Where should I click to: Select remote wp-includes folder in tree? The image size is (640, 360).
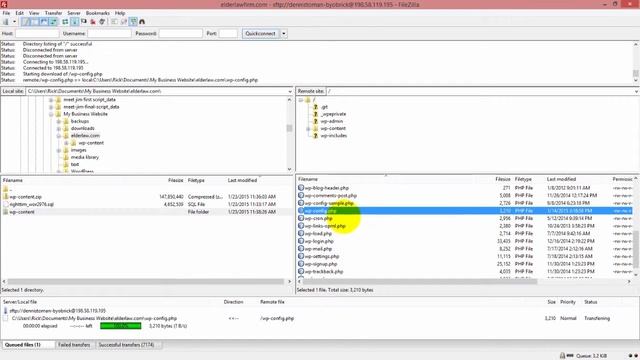[x=333, y=136]
